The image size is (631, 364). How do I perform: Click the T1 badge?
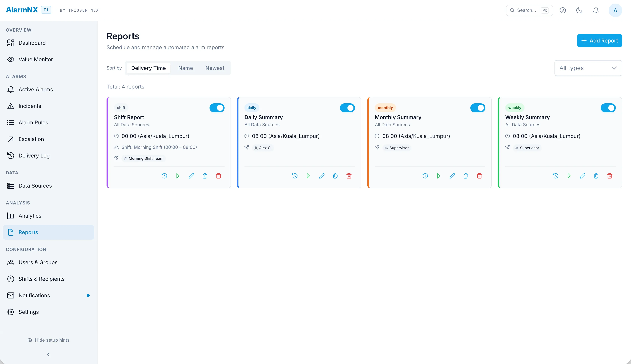point(46,10)
